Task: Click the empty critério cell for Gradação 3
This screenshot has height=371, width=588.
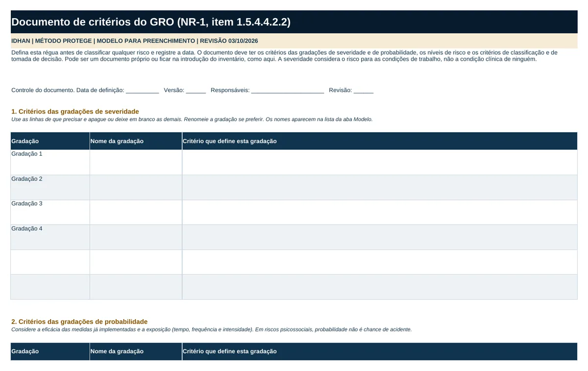Action: [380, 212]
